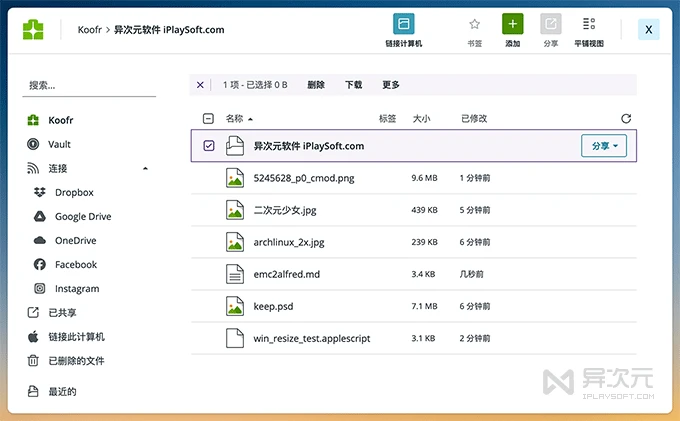
Task: Uncheck the 异次元软件 iPlaySoft.com folder checkbox
Action: coord(209,146)
